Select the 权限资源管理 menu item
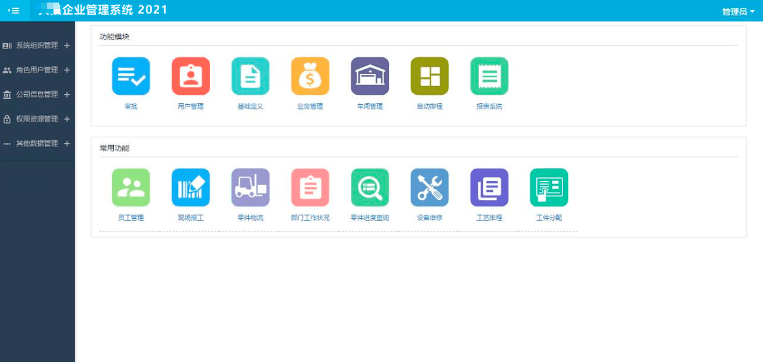The width and height of the screenshot is (768, 362). click(37, 119)
